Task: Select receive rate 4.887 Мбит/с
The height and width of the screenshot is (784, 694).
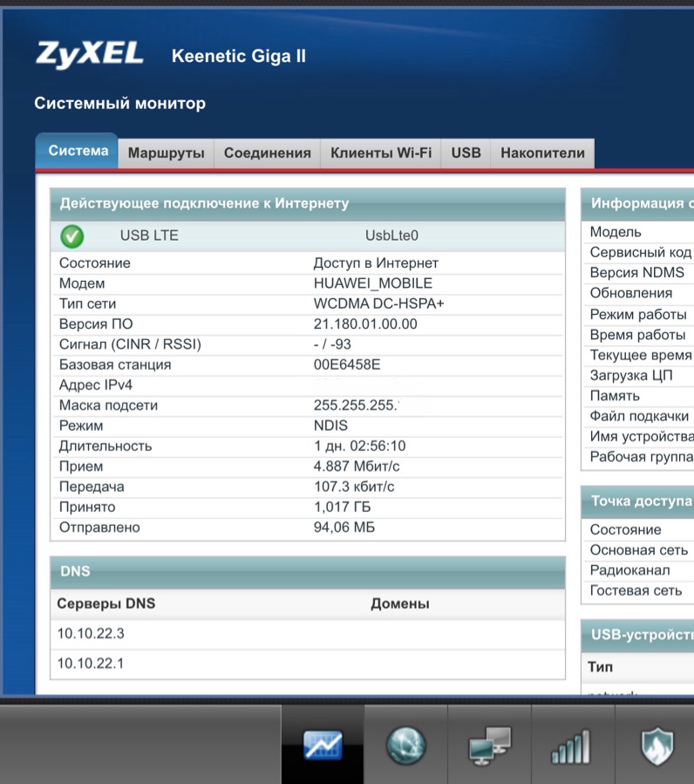Action: click(357, 467)
